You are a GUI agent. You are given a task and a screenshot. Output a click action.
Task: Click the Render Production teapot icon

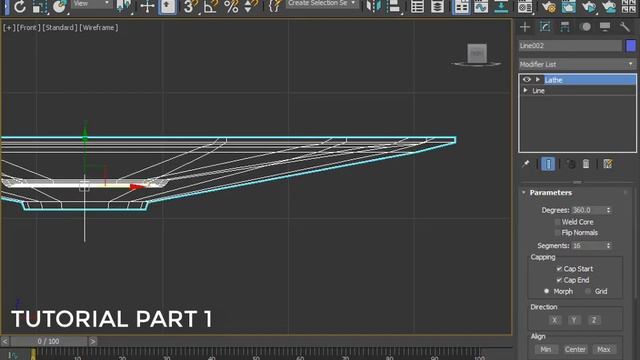point(589,7)
